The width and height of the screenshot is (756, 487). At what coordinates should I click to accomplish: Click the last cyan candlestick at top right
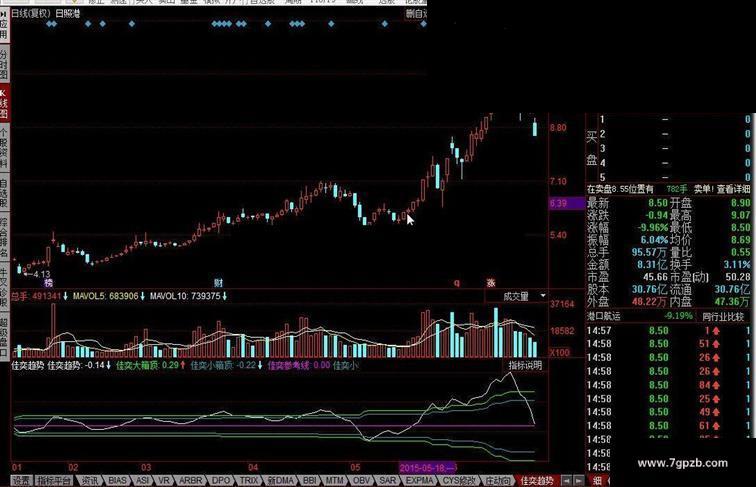click(x=535, y=129)
